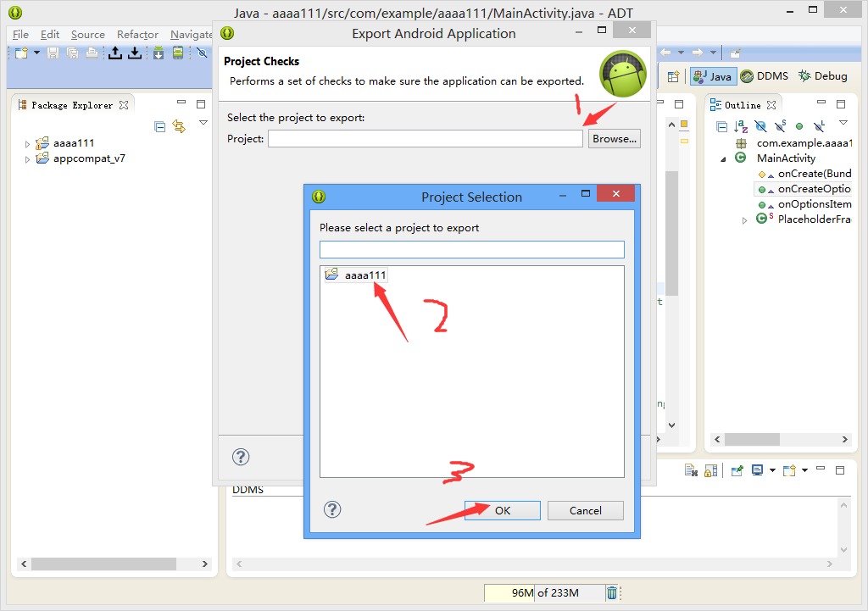This screenshot has width=868, height=611.
Task: Collapse all in Package Explorer
Action: [160, 127]
